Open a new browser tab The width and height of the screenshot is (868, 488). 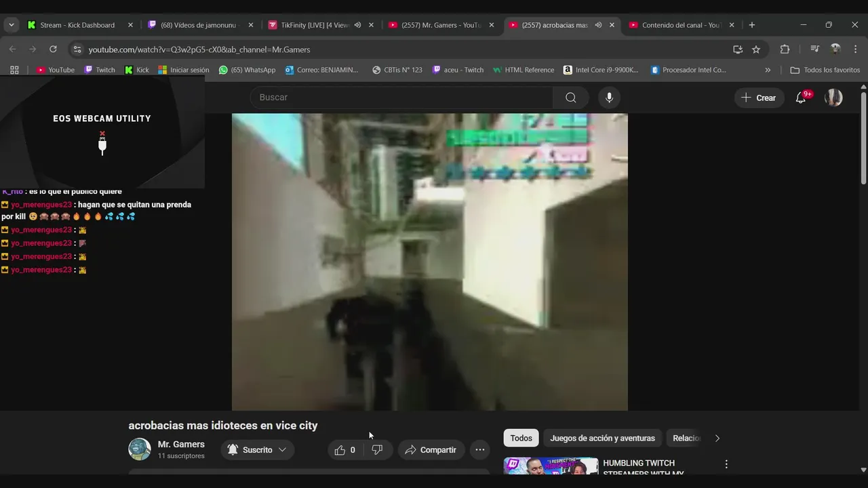[751, 25]
